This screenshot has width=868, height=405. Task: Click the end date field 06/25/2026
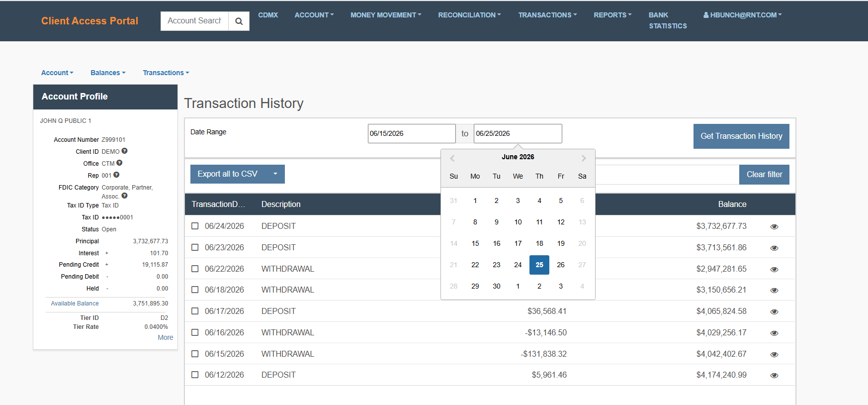(x=518, y=133)
